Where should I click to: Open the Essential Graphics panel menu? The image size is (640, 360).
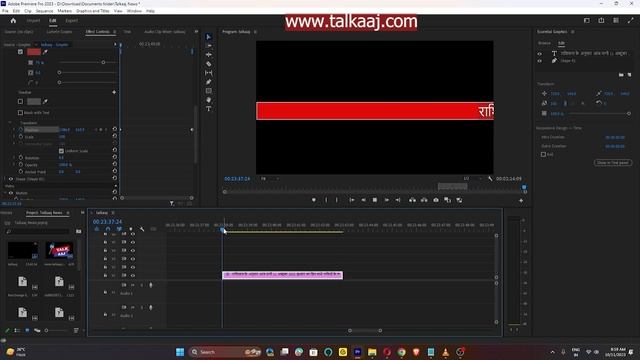(573, 31)
